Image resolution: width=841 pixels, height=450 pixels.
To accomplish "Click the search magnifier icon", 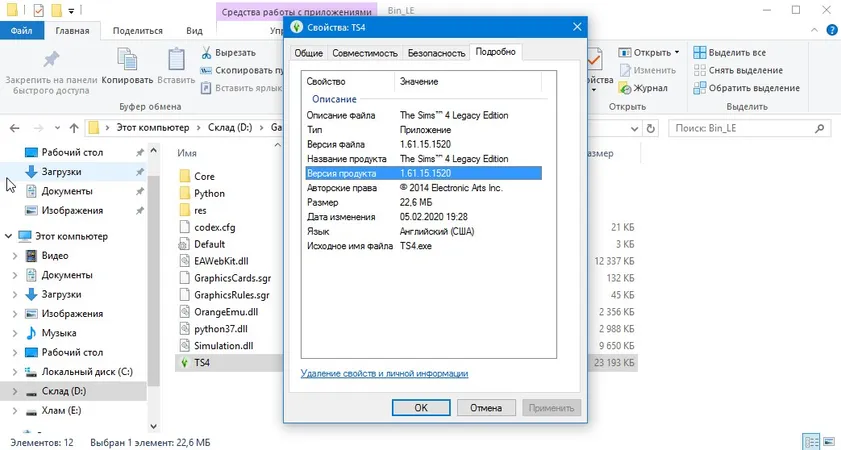I will [x=819, y=128].
